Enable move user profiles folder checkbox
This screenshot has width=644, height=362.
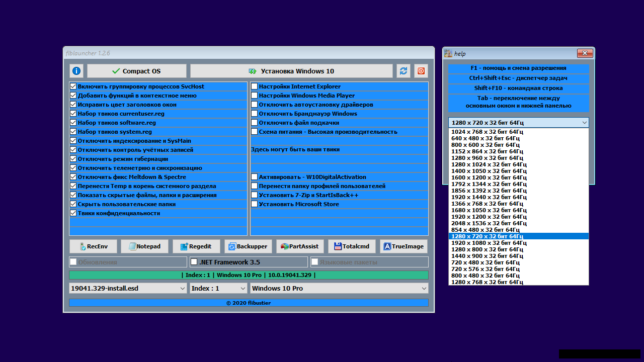pos(255,186)
